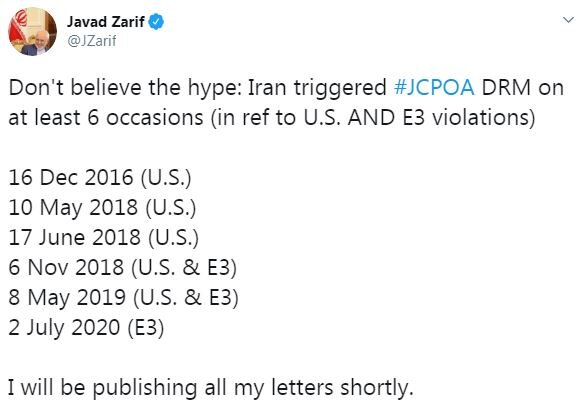
Task: Click the '2 July 2020 (E3)' line
Action: (x=86, y=328)
